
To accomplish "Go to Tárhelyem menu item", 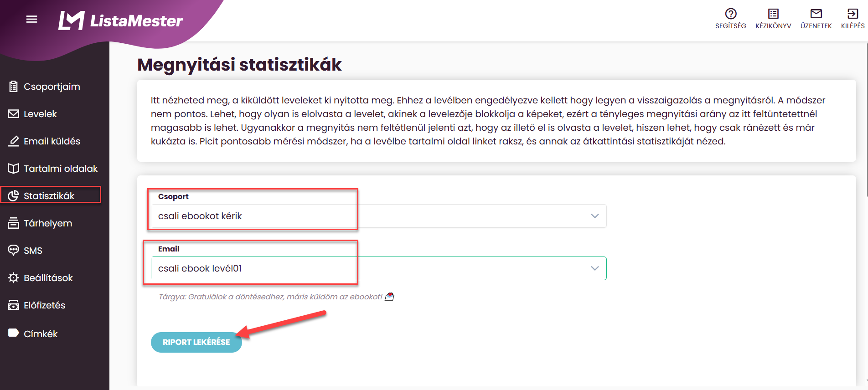I will 48,223.
